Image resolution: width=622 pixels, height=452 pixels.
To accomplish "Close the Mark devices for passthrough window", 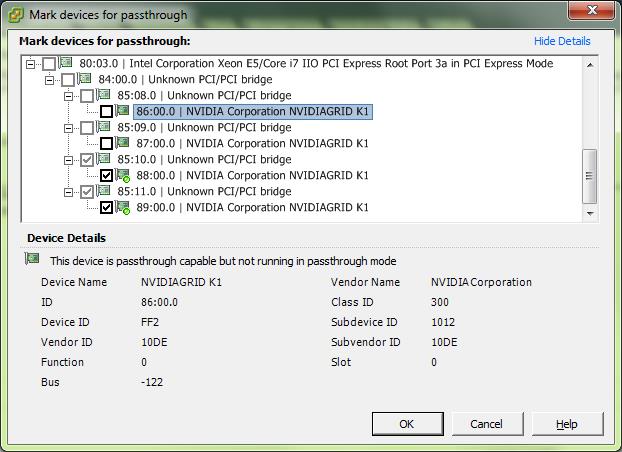I will tap(592, 10).
